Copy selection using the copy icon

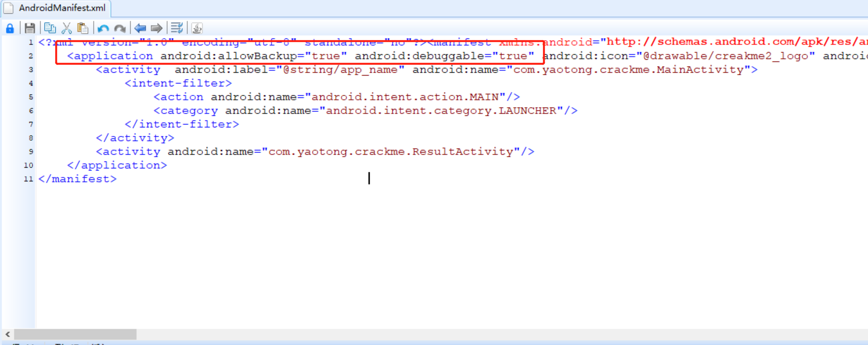click(50, 28)
